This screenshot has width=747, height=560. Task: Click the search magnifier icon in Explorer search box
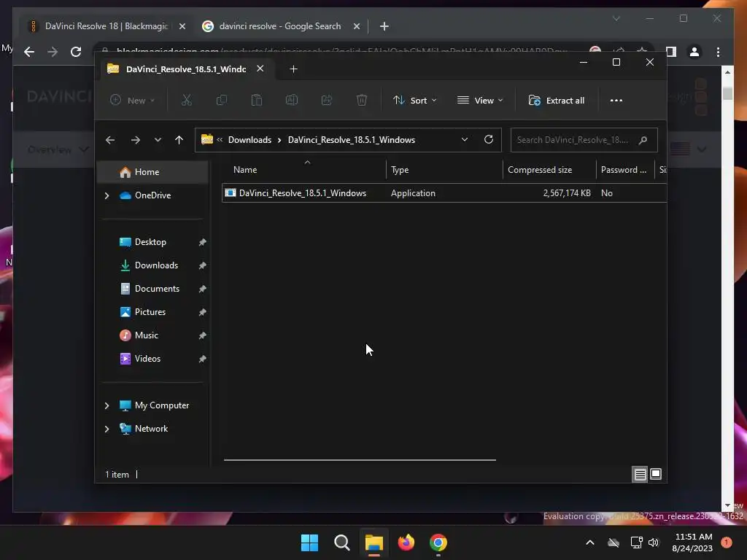643,139
